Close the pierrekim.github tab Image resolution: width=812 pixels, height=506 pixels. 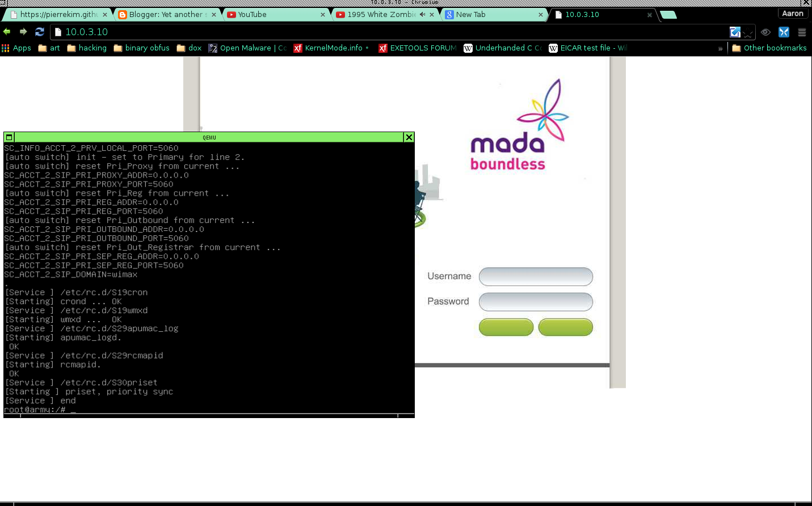105,15
